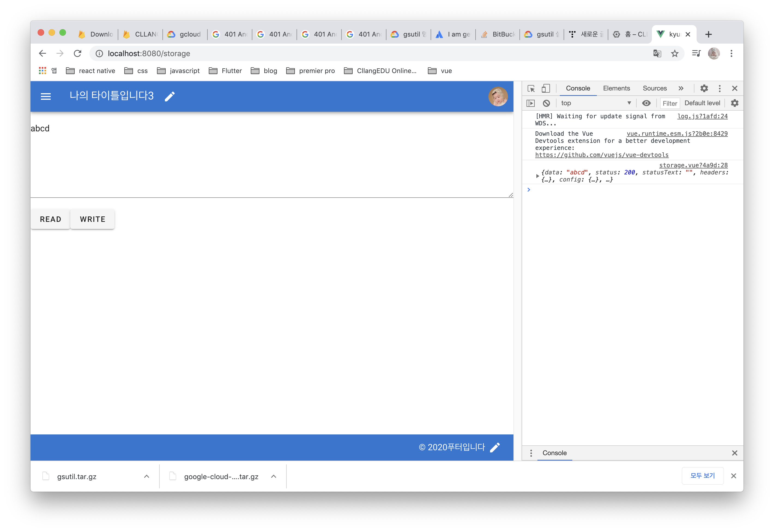Activate the inspect element picker

point(531,88)
